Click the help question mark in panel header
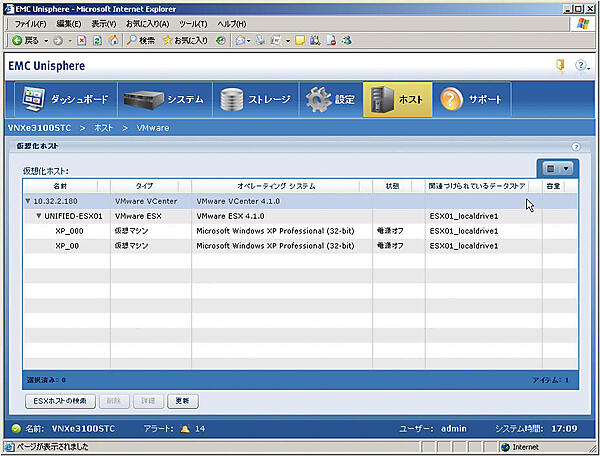The image size is (600, 456). coord(575,146)
